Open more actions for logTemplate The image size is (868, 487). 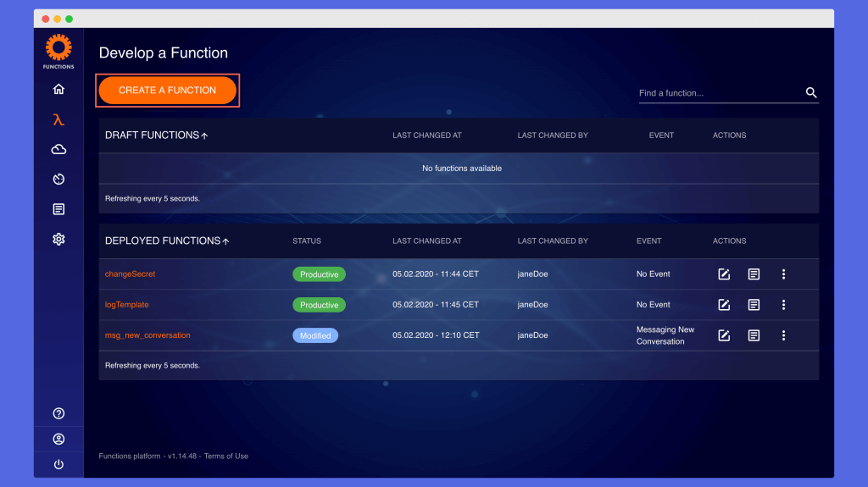pyautogui.click(x=783, y=304)
